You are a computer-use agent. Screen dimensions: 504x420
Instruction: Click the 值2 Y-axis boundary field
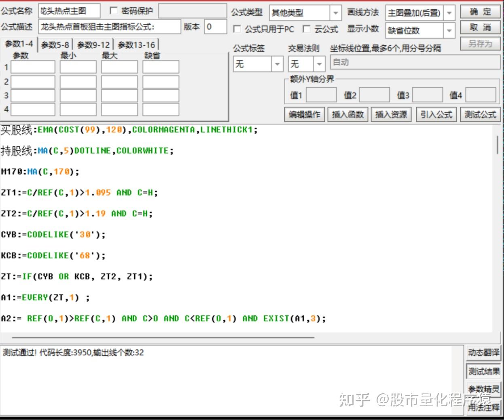[x=375, y=95]
